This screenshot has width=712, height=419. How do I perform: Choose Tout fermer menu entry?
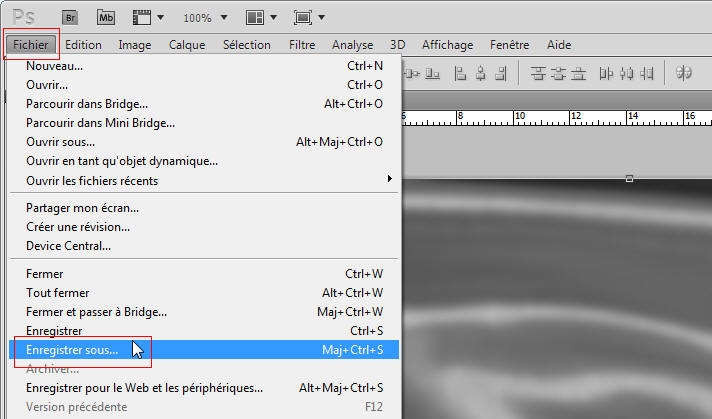(x=204, y=293)
